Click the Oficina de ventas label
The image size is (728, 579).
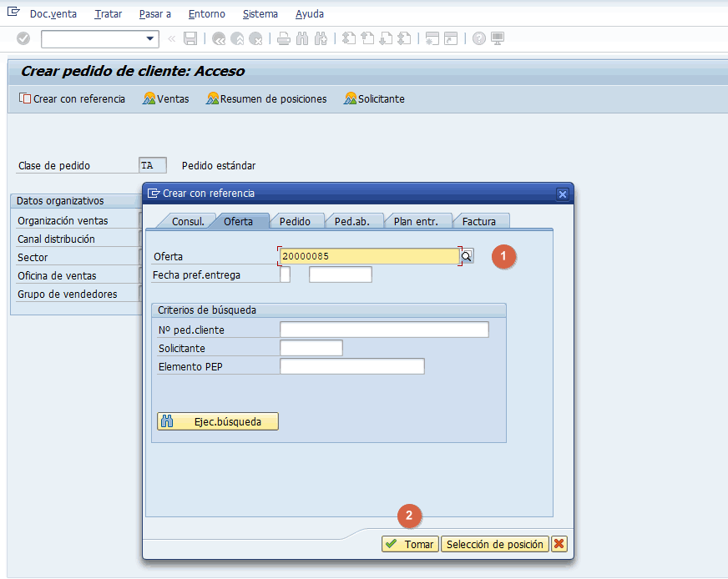[x=57, y=275]
